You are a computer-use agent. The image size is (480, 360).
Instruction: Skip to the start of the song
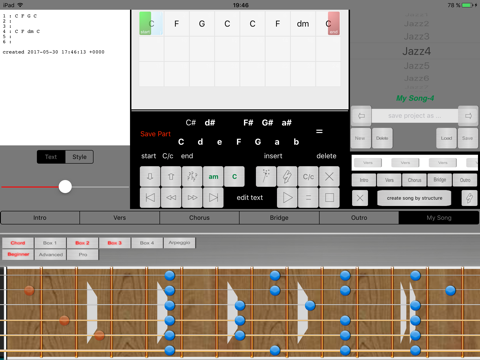coord(150,198)
